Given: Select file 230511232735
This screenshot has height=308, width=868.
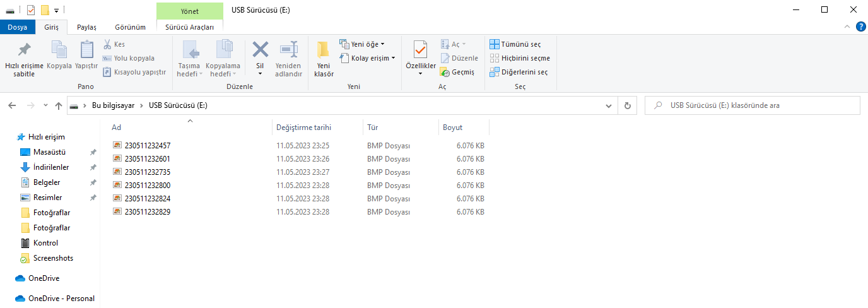Looking at the screenshot, I should pos(148,172).
